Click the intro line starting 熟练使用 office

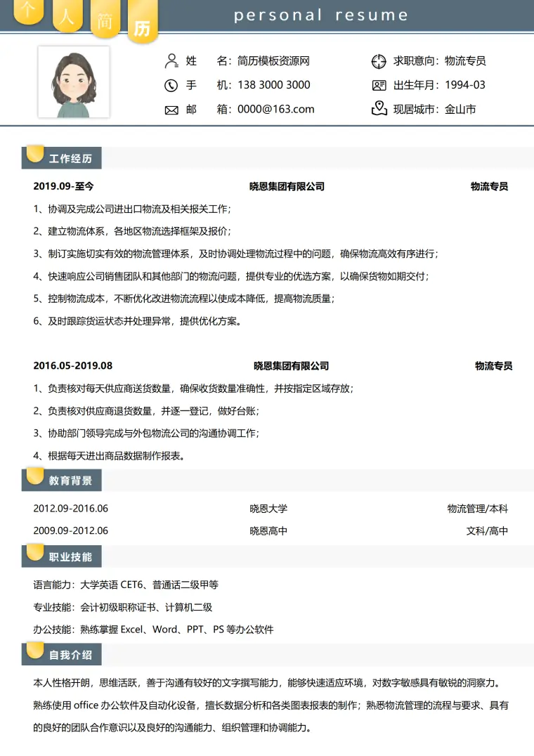click(x=271, y=705)
